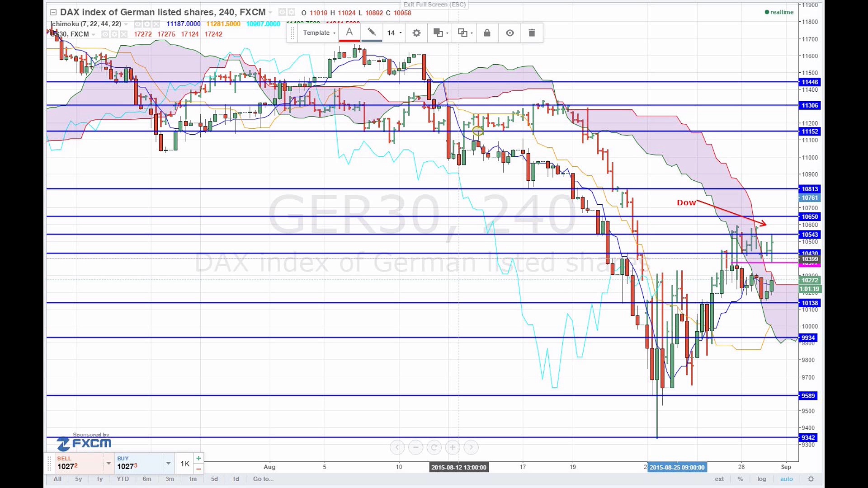Open font size 14 dropdown
This screenshot has width=868, height=488.
394,33
